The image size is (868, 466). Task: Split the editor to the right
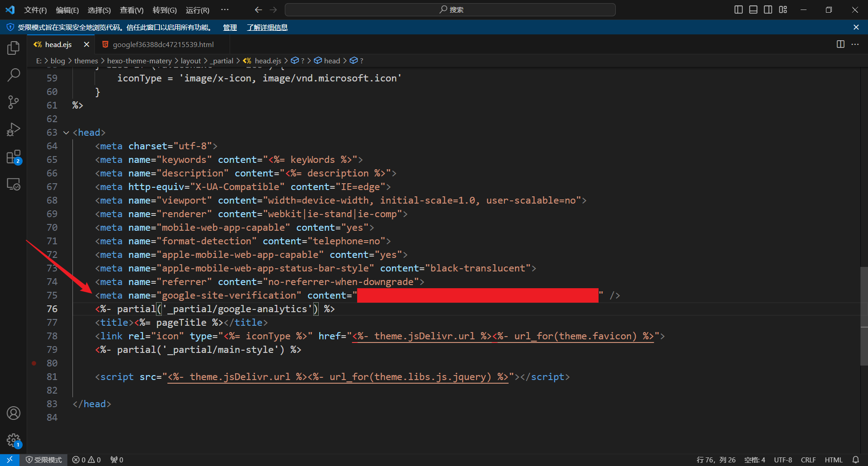pos(840,44)
